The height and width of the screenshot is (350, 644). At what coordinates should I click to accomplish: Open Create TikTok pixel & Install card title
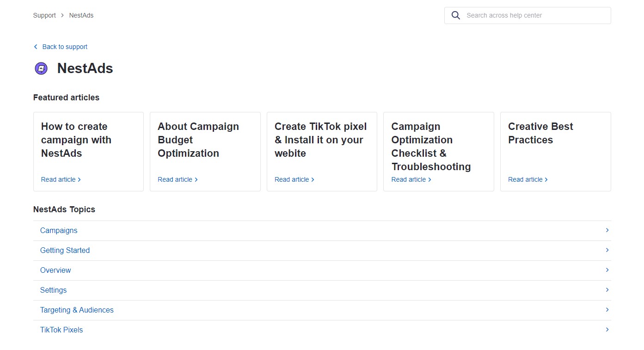(320, 140)
